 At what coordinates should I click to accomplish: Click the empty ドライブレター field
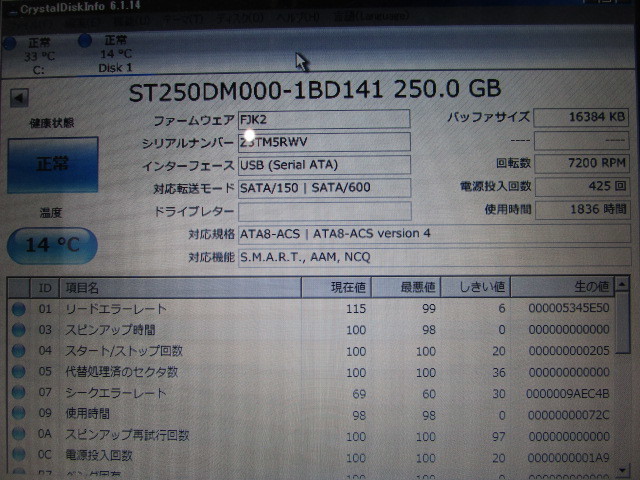pyautogui.click(x=325, y=211)
